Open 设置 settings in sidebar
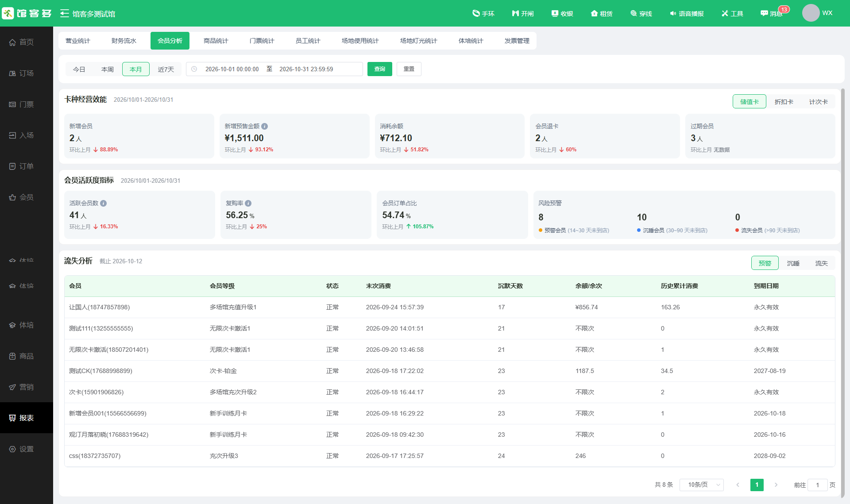This screenshot has width=850, height=504. (27, 449)
